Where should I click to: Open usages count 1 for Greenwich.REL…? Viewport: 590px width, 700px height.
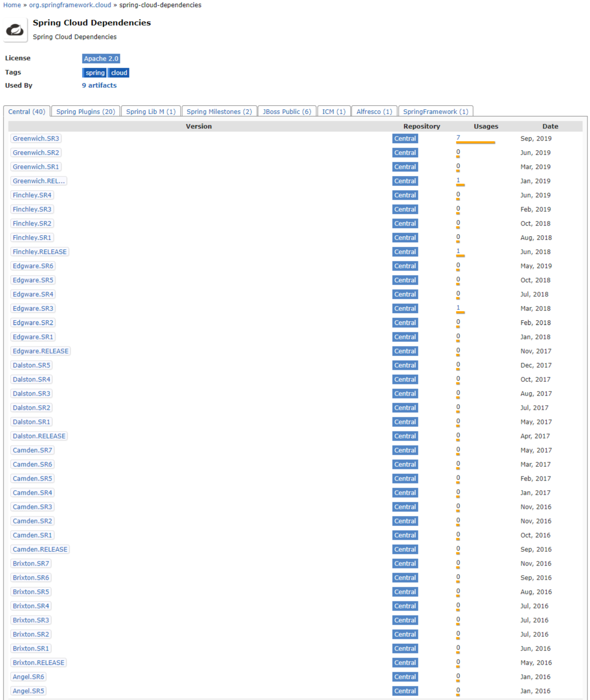(458, 180)
